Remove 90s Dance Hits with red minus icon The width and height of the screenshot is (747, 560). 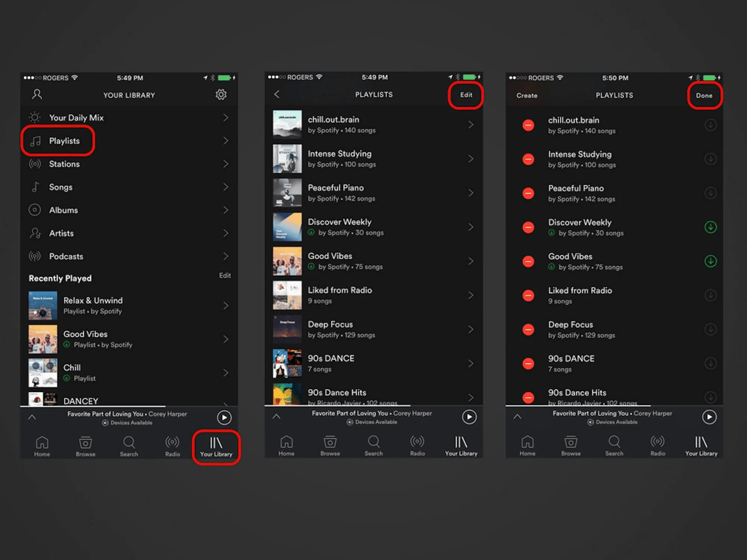point(528,397)
